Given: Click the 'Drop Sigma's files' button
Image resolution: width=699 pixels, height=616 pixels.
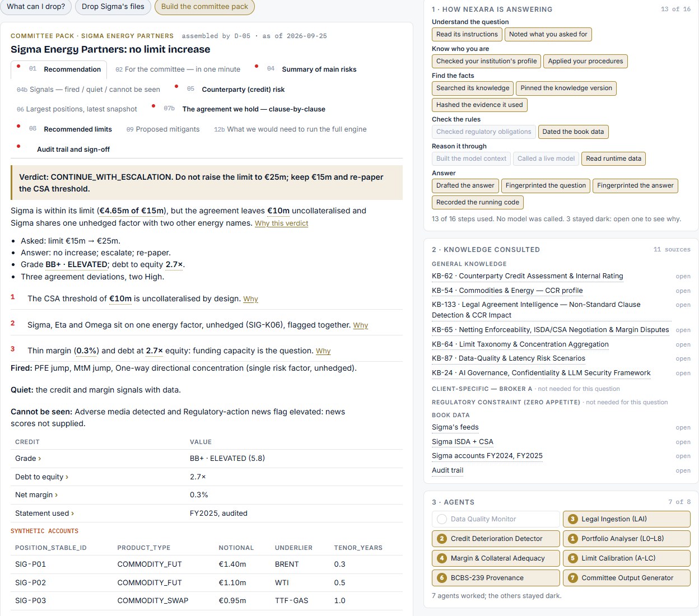Looking at the screenshot, I should [113, 7].
